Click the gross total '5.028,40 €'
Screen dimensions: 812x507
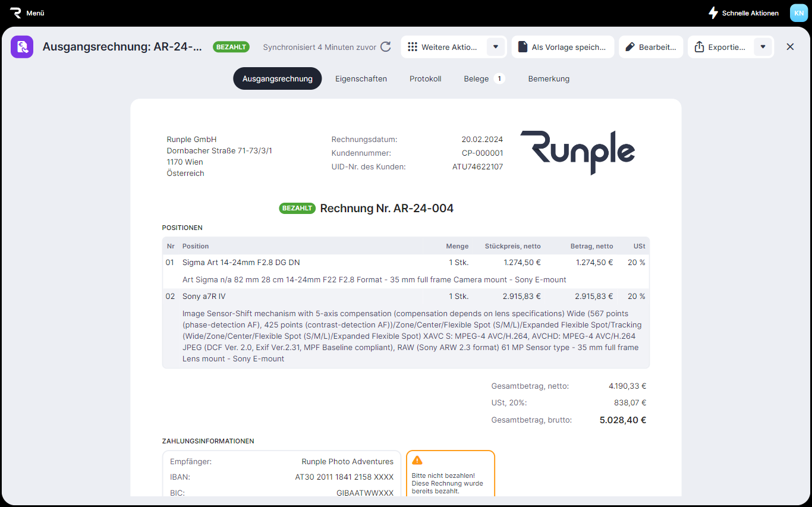[x=622, y=420]
